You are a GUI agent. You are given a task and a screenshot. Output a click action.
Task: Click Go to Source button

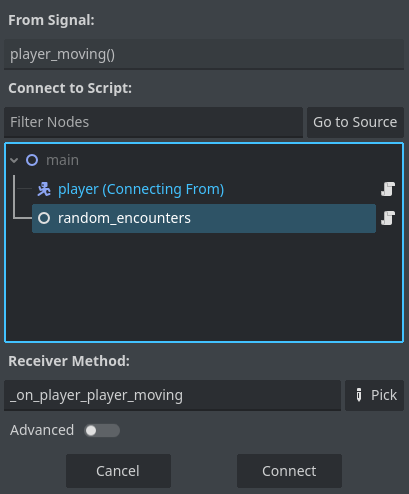point(355,122)
